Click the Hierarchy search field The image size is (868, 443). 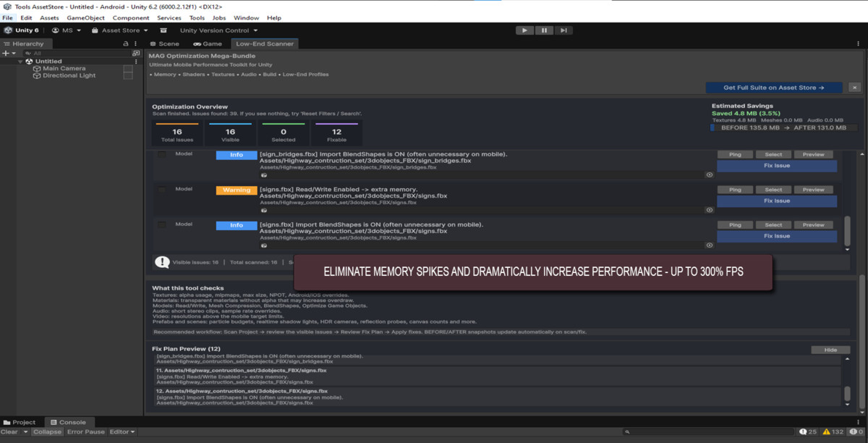pos(77,53)
